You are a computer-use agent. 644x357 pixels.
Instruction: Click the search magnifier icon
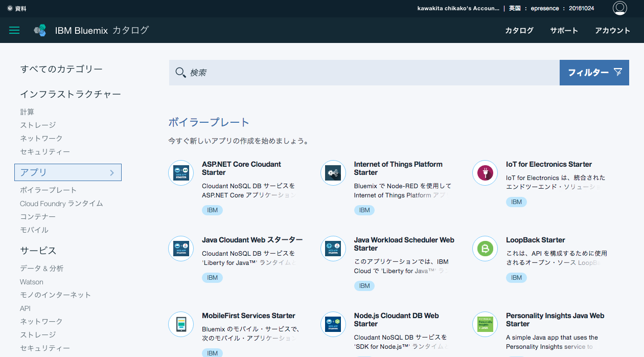click(x=180, y=73)
